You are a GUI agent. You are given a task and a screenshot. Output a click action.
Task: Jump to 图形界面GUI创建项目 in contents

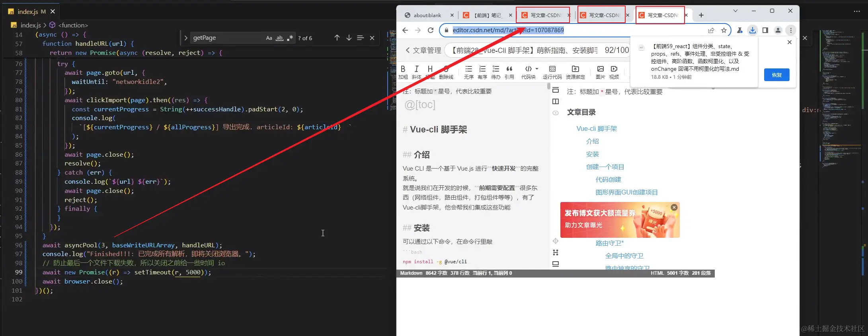pyautogui.click(x=626, y=192)
